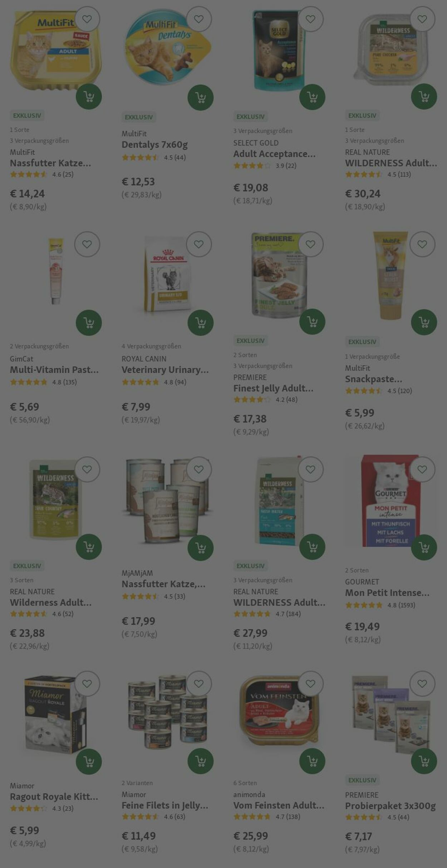Viewport: 447px width, 868px height.
Task: Toggle wishlist heart on Real Nature Wilderness tray
Action: pos(422,19)
